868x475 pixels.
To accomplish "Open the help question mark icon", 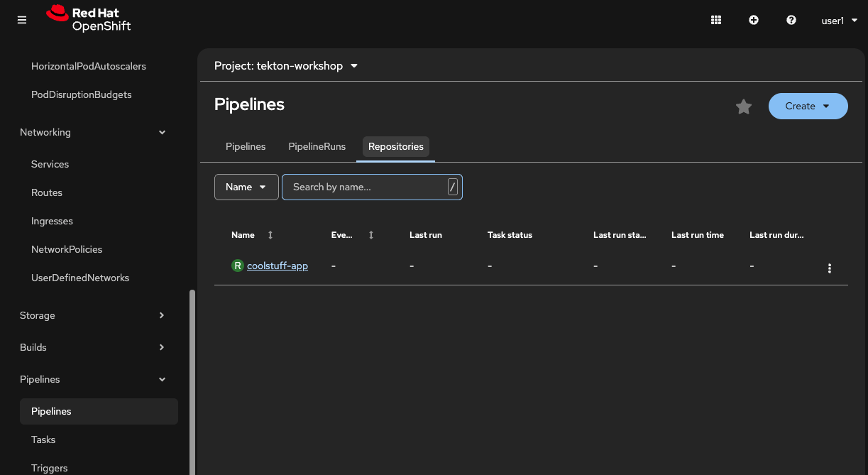I will (x=791, y=20).
